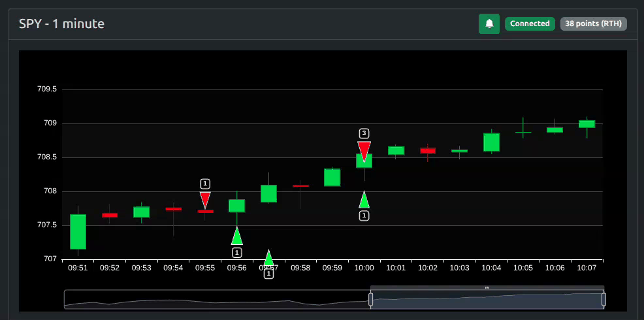Click the red candle at 09:52

(x=110, y=215)
